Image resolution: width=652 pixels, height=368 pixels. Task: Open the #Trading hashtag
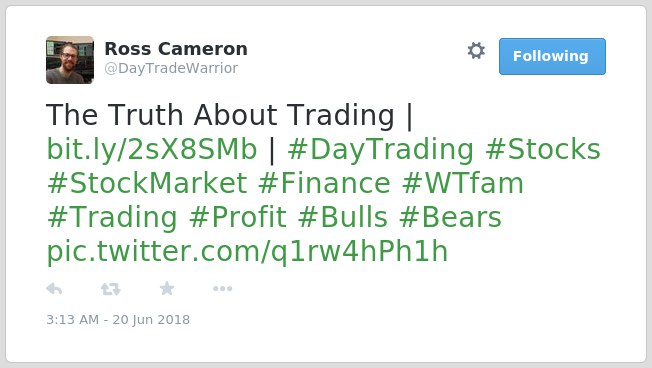pyautogui.click(x=112, y=218)
